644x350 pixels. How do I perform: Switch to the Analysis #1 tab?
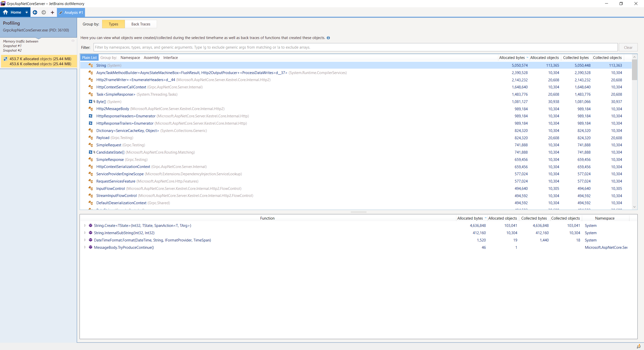71,12
